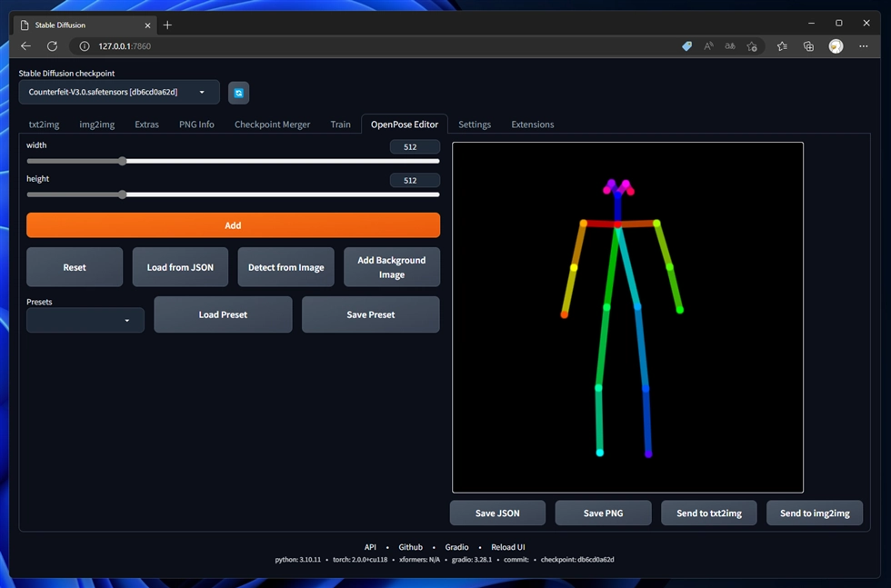Click the width slider handle

tap(123, 161)
